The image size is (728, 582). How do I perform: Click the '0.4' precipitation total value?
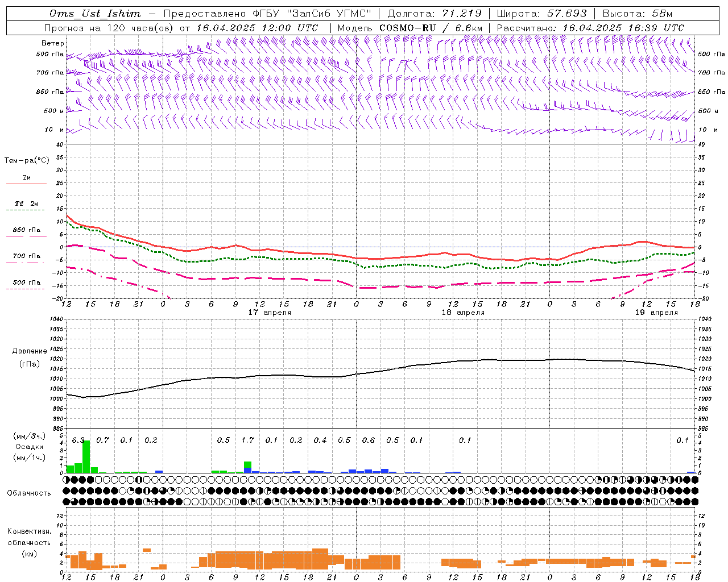(320, 440)
